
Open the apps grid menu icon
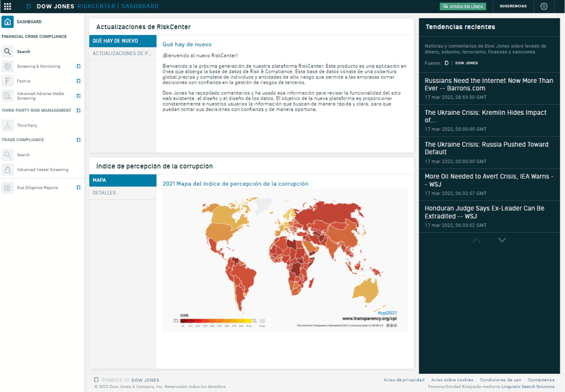7,6
